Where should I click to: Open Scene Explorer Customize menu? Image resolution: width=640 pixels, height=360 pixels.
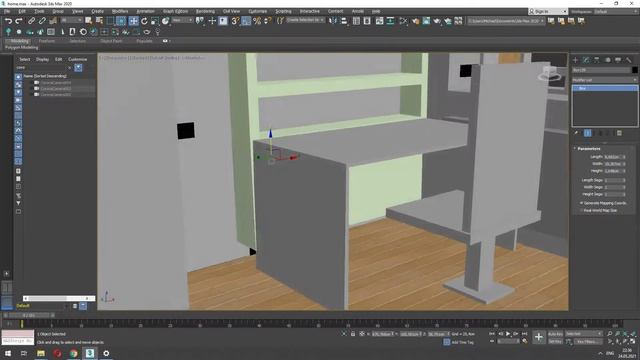pyautogui.click(x=78, y=60)
